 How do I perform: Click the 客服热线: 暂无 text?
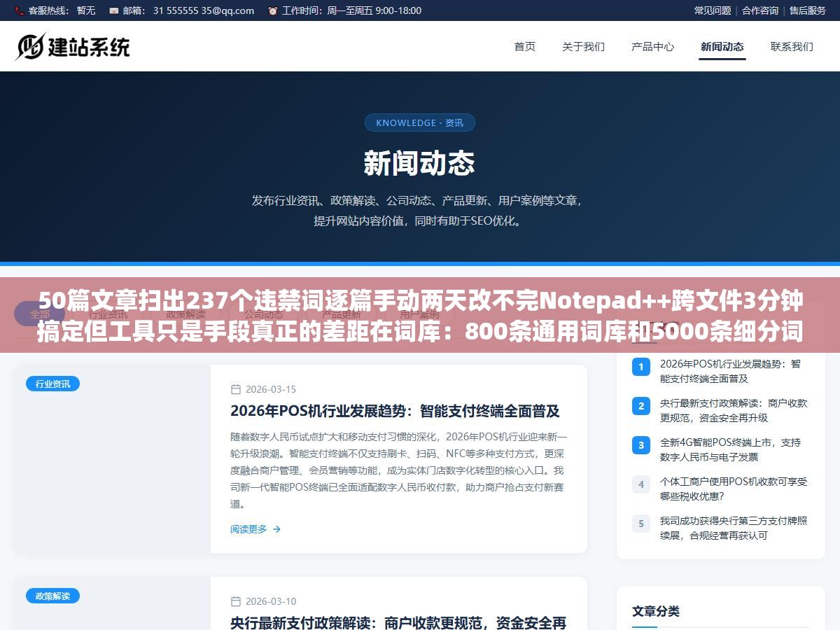[x=62, y=10]
